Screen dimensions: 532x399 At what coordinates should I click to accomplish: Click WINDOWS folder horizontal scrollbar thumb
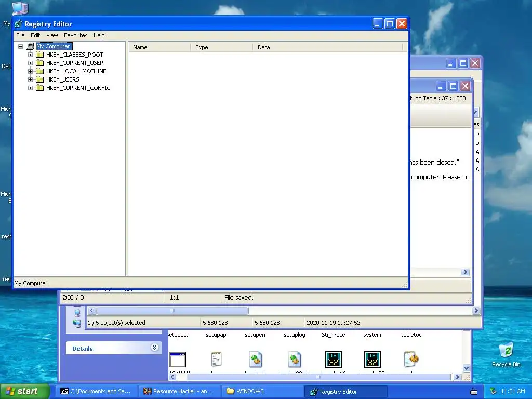tap(318, 377)
